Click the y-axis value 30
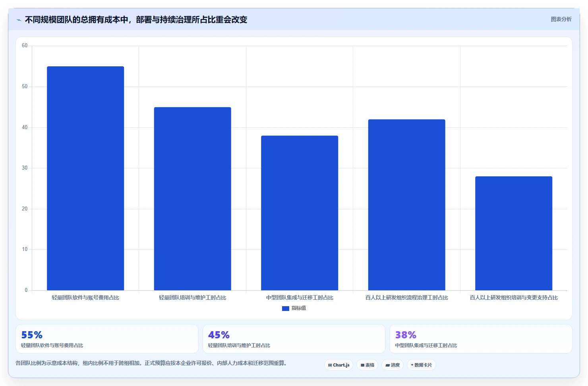Screen dimensions: 588x386 [25, 168]
